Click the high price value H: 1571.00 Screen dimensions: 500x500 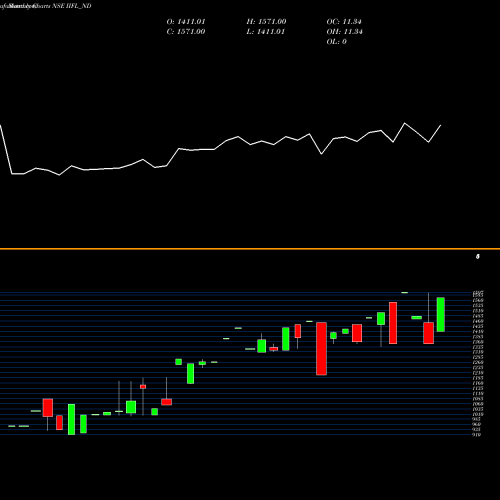coord(266,22)
